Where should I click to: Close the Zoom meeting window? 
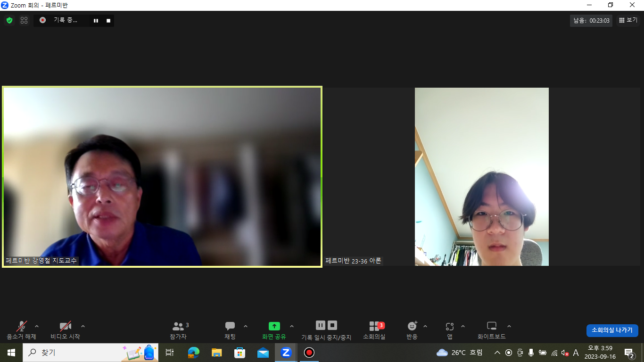pos(633,5)
